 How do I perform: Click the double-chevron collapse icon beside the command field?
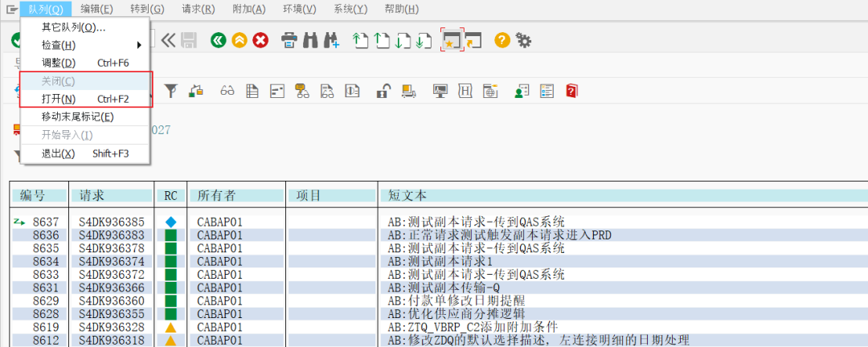pos(168,40)
